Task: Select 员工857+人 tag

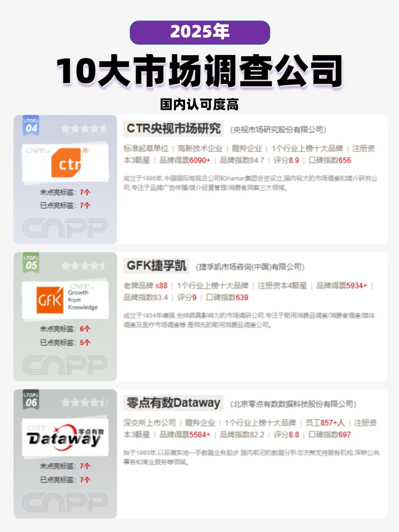Action: pos(325,423)
